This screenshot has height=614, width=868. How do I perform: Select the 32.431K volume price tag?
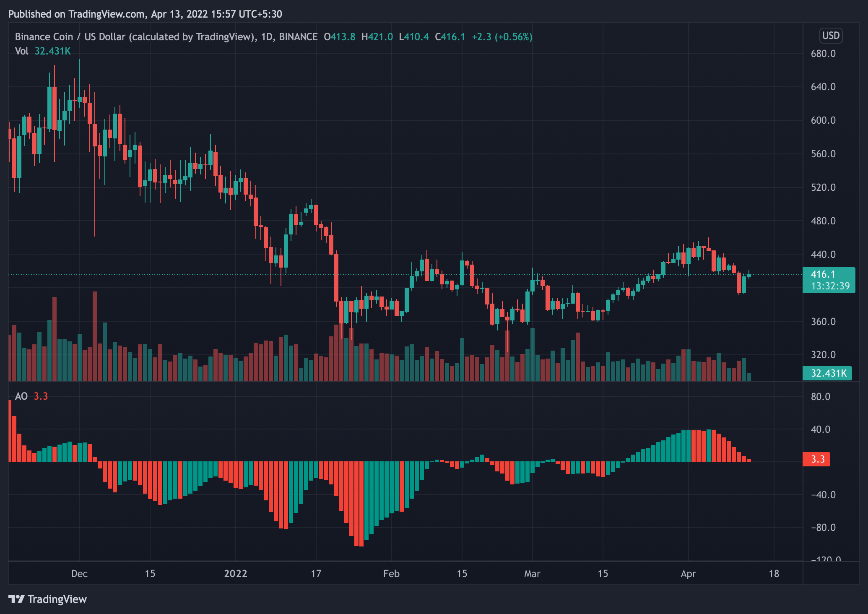827,373
